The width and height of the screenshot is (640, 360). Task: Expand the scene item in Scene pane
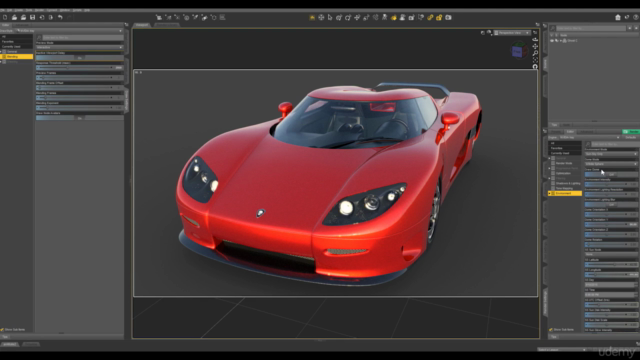pos(560,40)
